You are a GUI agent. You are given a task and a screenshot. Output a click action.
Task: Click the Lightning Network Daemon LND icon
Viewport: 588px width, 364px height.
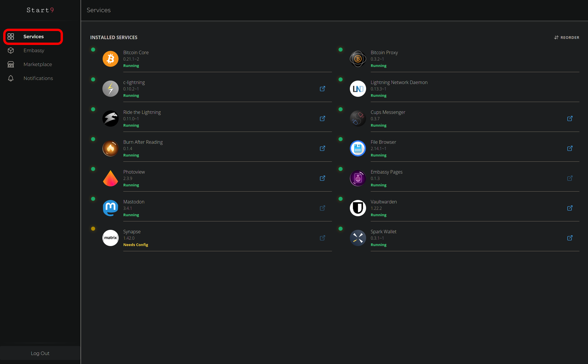[x=358, y=89]
